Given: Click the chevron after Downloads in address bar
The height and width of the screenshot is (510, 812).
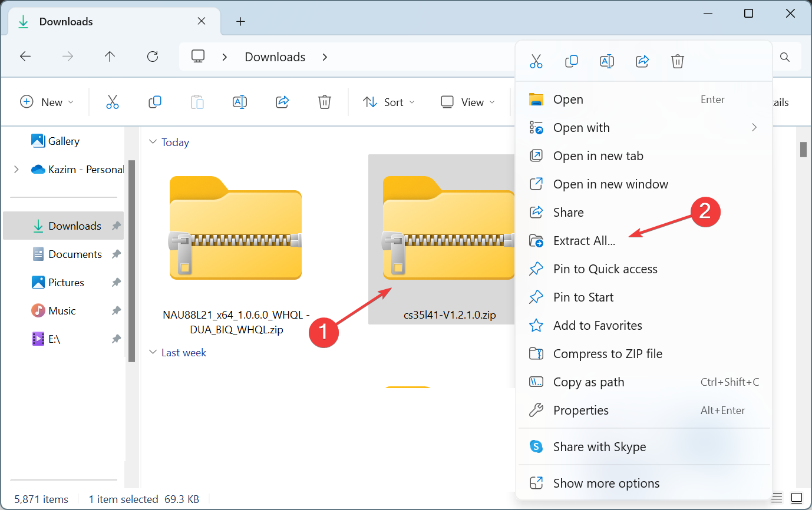Looking at the screenshot, I should (325, 57).
